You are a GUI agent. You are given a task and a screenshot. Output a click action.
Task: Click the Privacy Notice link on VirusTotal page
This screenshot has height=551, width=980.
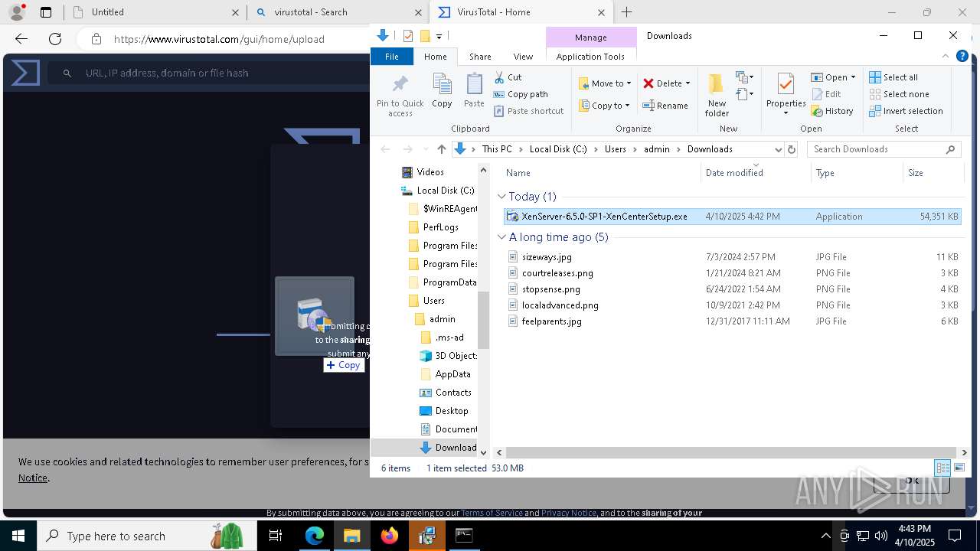[568, 513]
